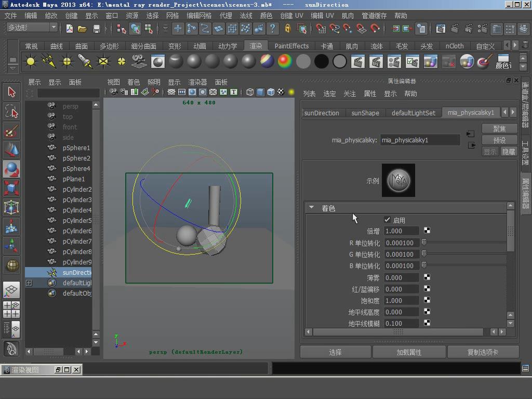This screenshot has width=532, height=399.
Task: Save the scene with the floppy disk icon
Action: 96,29
